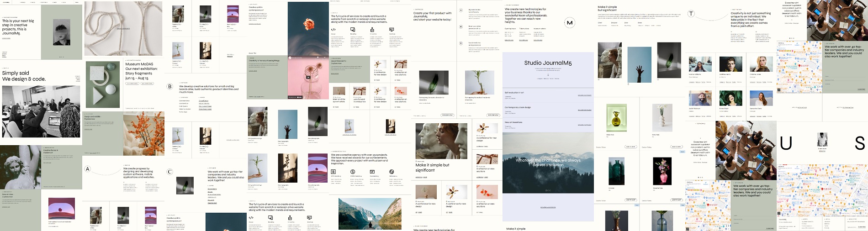Click the large letter U
This screenshot has width=868, height=231.
(786, 143)
